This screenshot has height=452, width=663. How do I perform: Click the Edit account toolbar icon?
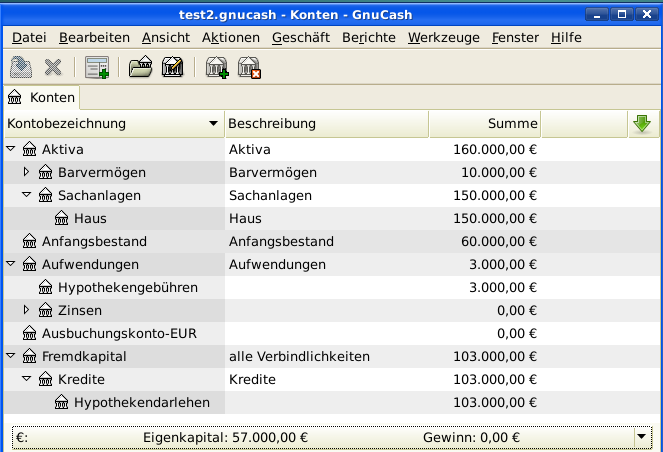172,68
